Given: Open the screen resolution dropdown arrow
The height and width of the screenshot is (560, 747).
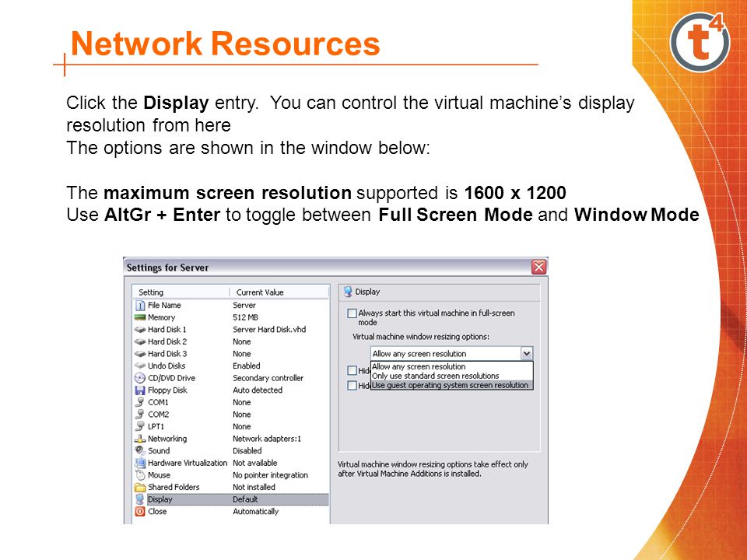Looking at the screenshot, I should point(527,354).
